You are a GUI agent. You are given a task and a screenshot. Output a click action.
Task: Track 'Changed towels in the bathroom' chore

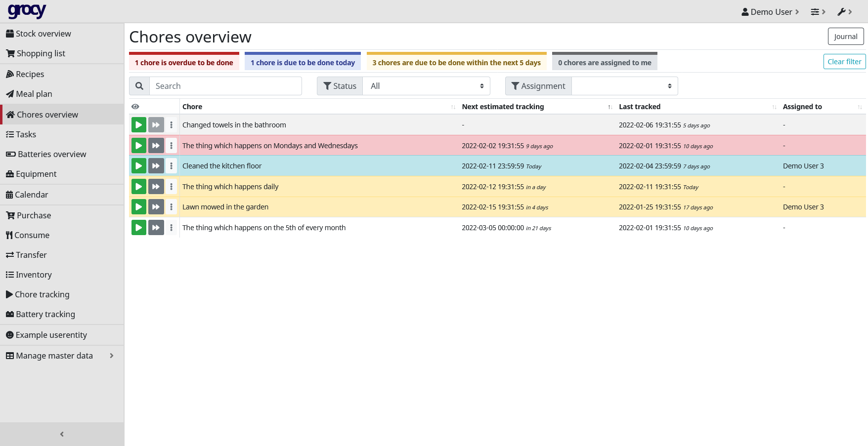click(138, 125)
